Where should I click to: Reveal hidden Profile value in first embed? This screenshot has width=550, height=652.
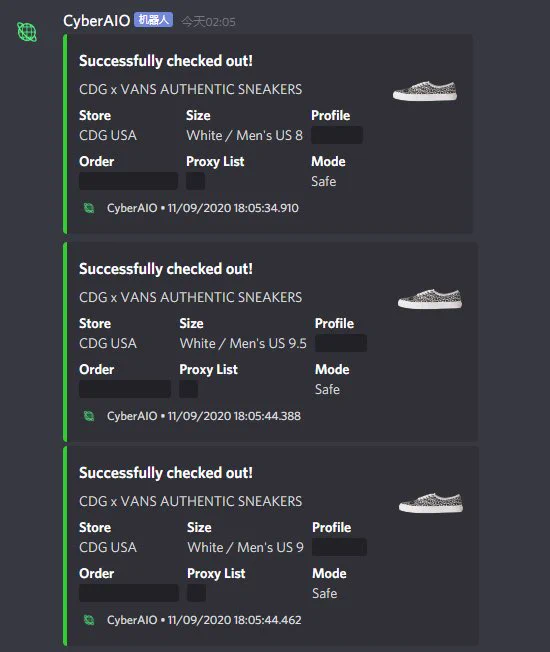[337, 135]
